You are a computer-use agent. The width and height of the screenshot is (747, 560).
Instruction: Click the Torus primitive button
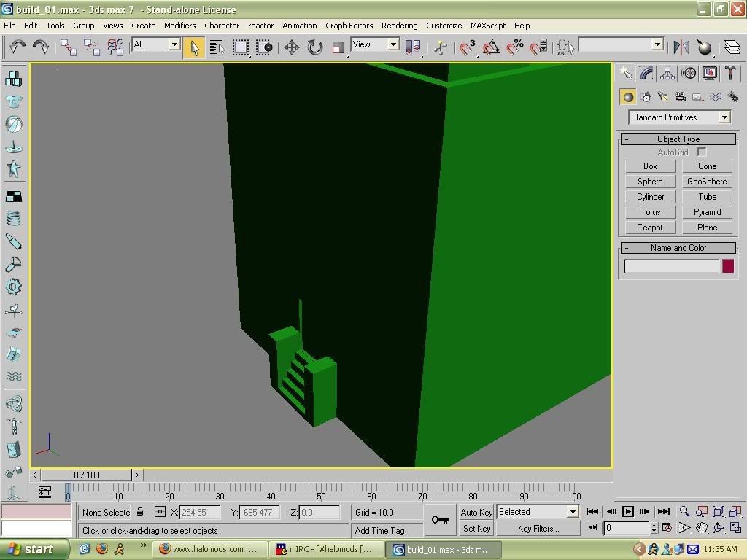click(x=650, y=212)
